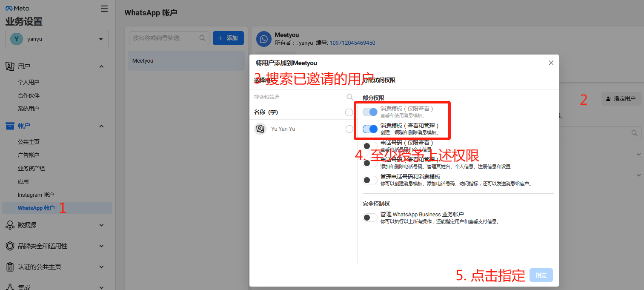Click the WhatsApp logo beside Meetyou
This screenshot has width=644, height=290.
pos(264,39)
